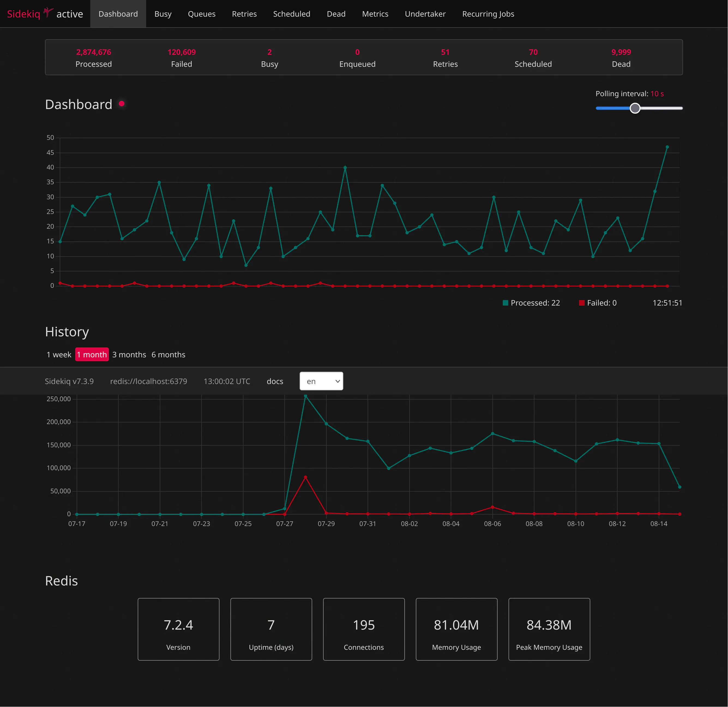Switch to the Recurring Jobs tab
The image size is (728, 707).
(x=488, y=14)
